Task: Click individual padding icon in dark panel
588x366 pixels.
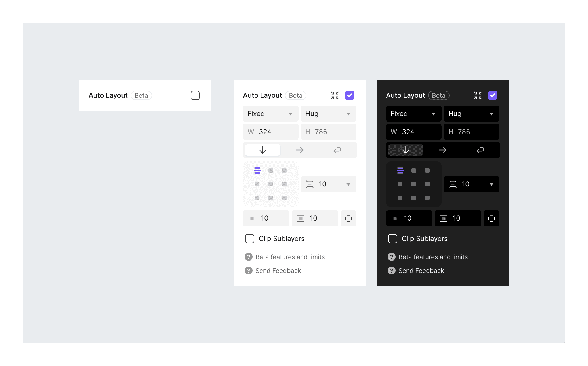Action: coord(492,218)
